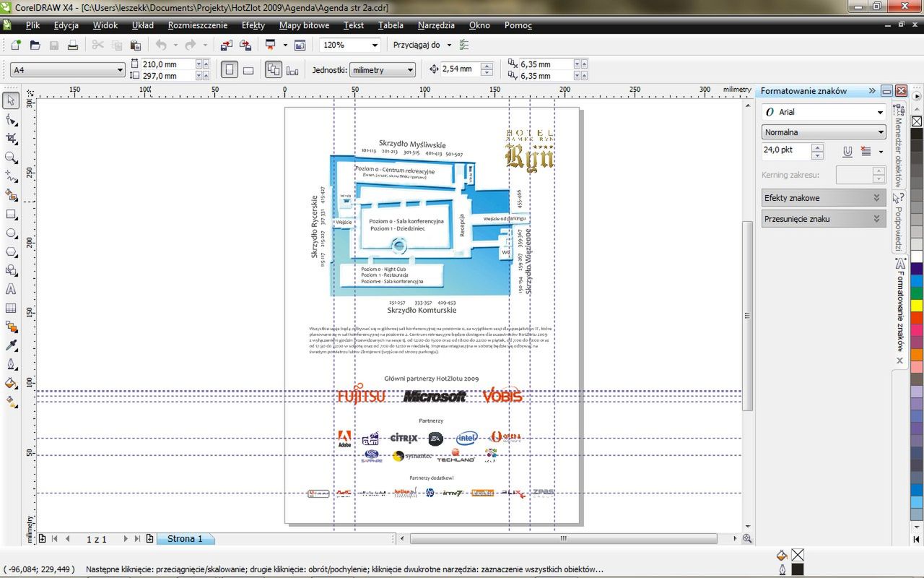
Task: Open the Efekty menu
Action: [253, 25]
